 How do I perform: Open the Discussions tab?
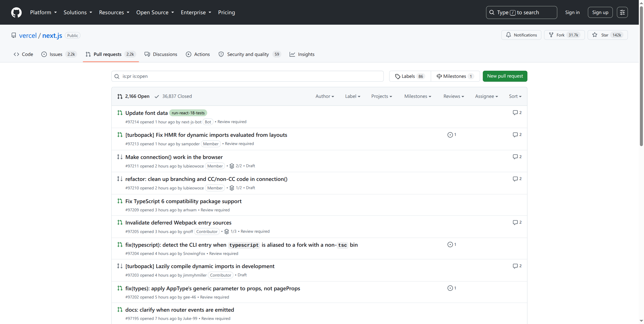pyautogui.click(x=161, y=54)
